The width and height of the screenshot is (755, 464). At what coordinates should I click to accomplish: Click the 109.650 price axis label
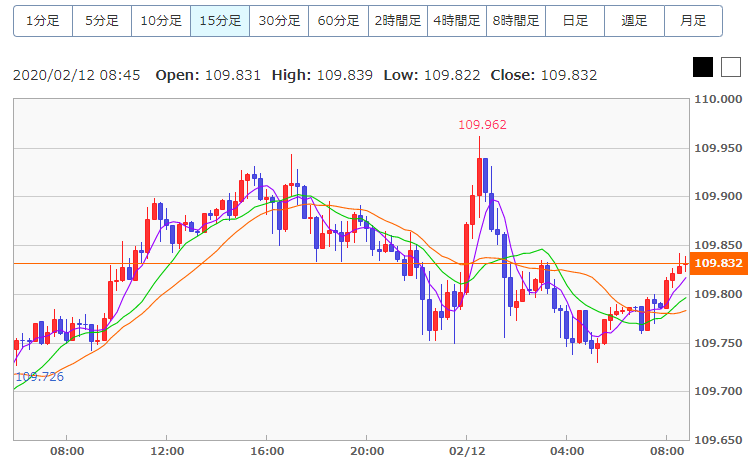718,440
